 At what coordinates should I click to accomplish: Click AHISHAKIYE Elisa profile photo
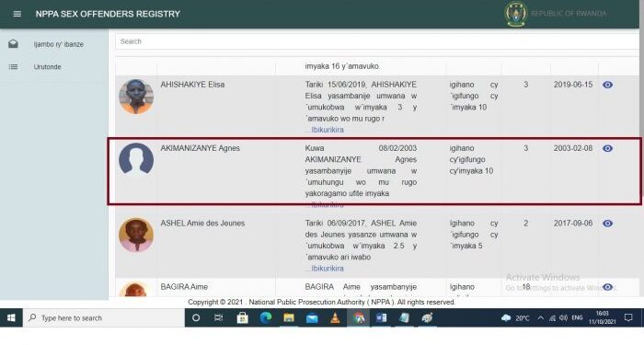click(136, 97)
